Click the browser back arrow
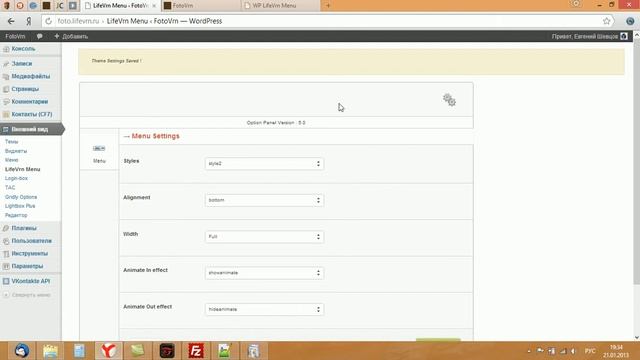Screen dimensions: 640x360 [x=11, y=21]
